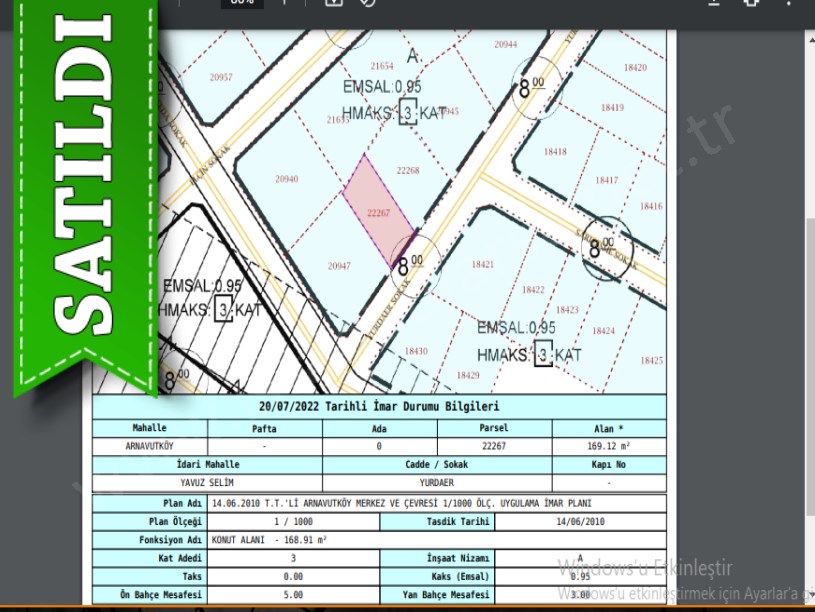Image resolution: width=815 pixels, height=612 pixels.
Task: Click parcel 18421 on the map
Action: [x=483, y=264]
